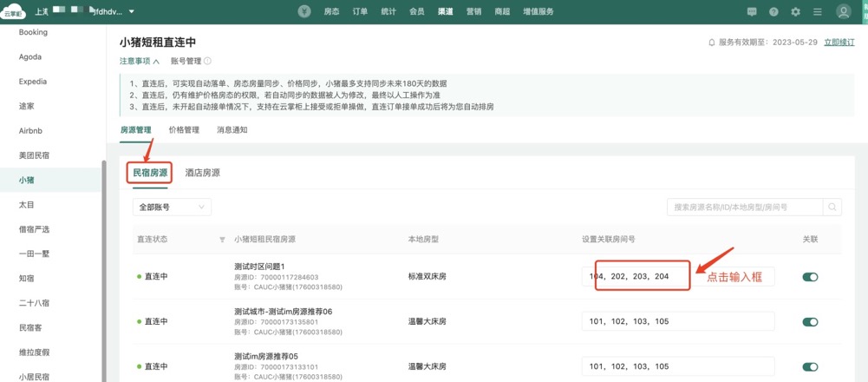Image resolution: width=868 pixels, height=382 pixels.
Task: Click the hamburger list menu icon
Action: point(817,12)
